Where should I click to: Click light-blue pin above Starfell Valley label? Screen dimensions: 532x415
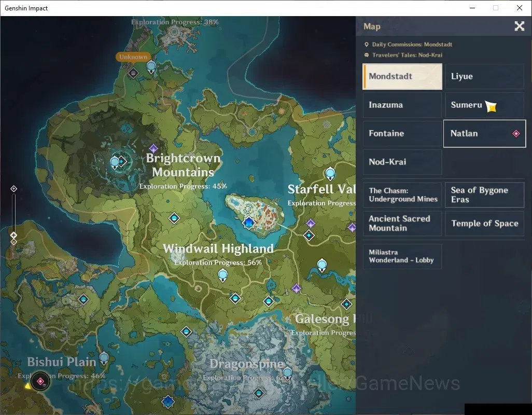pyautogui.click(x=330, y=174)
